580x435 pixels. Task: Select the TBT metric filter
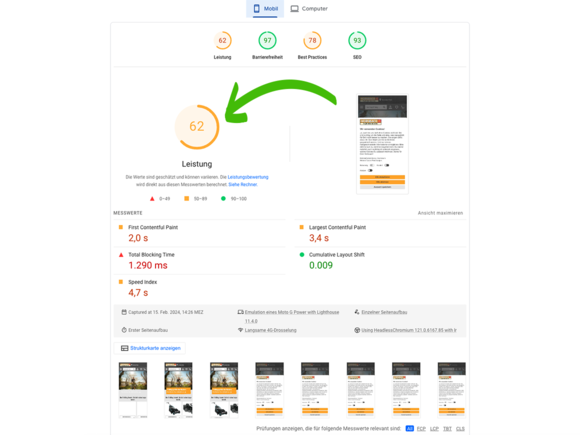click(448, 429)
